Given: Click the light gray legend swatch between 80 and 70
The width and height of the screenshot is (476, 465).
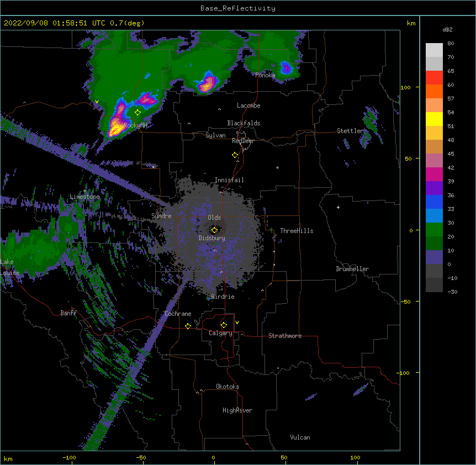Looking at the screenshot, I should 434,50.
